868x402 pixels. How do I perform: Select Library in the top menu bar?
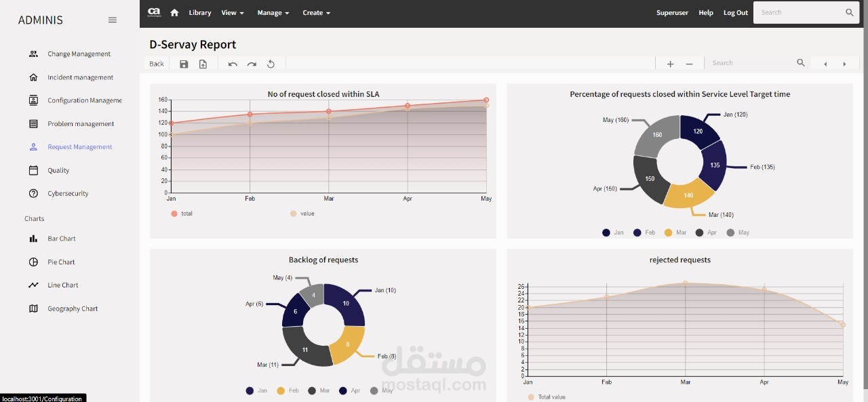(199, 12)
